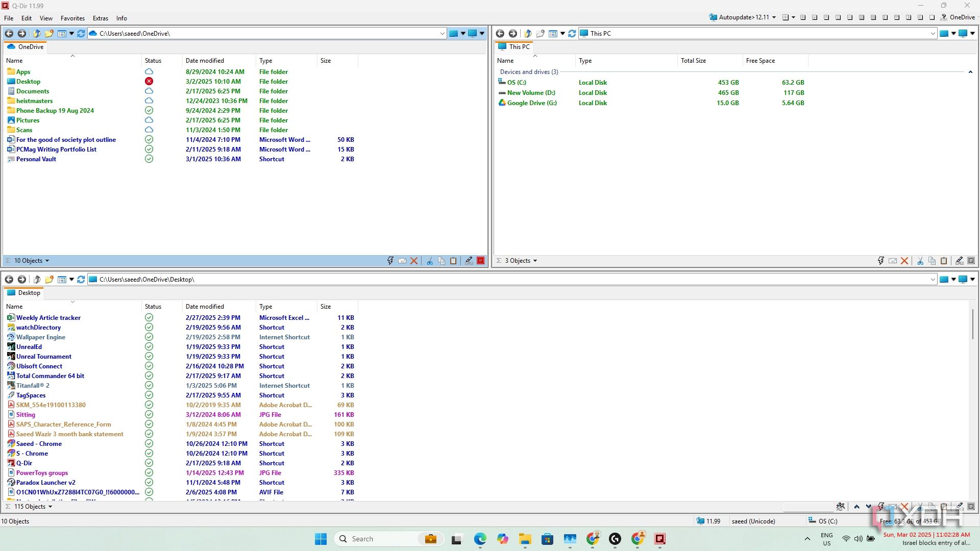The image size is (980, 551).
Task: Refresh the OneDrive pane
Action: coord(81,34)
